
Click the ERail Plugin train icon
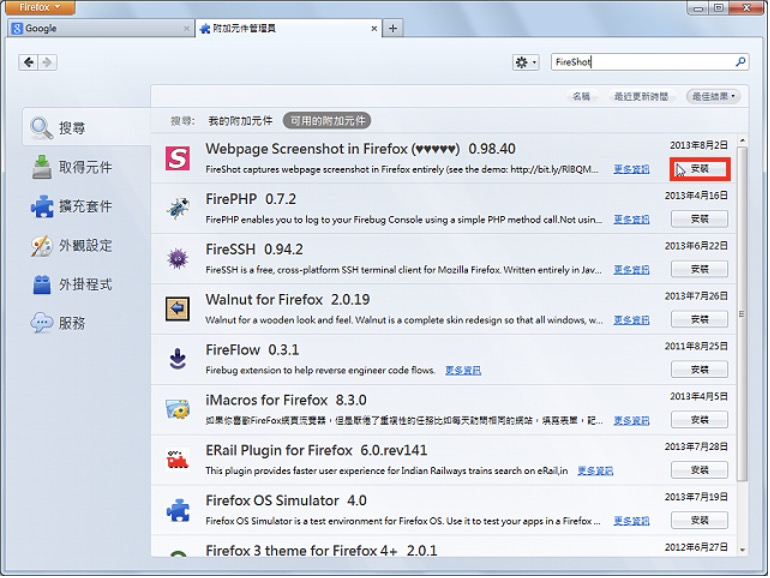[x=177, y=460]
